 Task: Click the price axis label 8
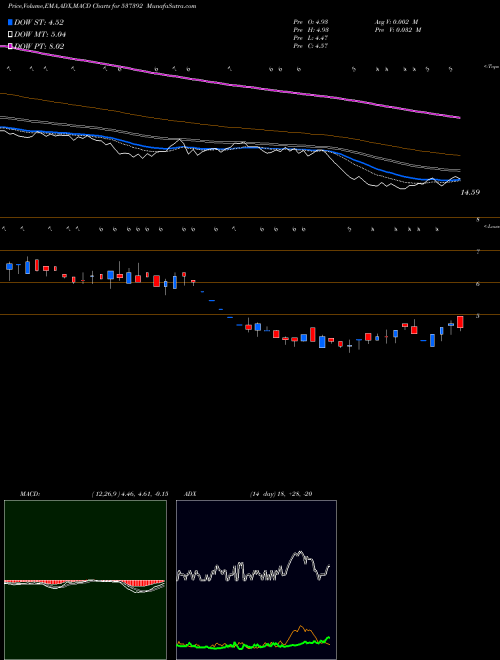click(x=478, y=220)
